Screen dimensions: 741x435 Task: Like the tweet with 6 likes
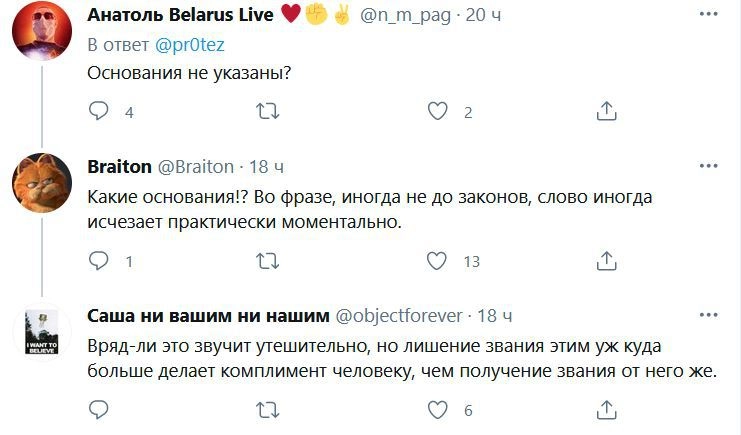pos(437,409)
